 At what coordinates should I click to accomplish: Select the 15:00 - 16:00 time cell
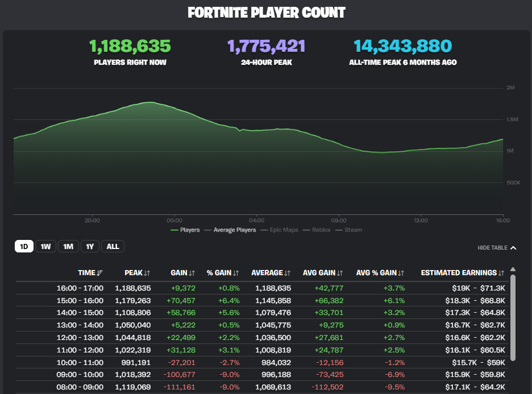click(x=80, y=301)
